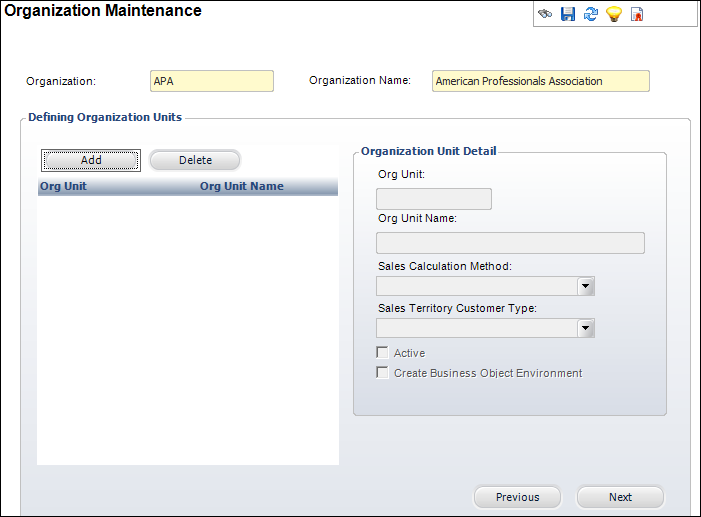701x517 pixels.
Task: Click into the Org Unit Name field
Action: (510, 243)
